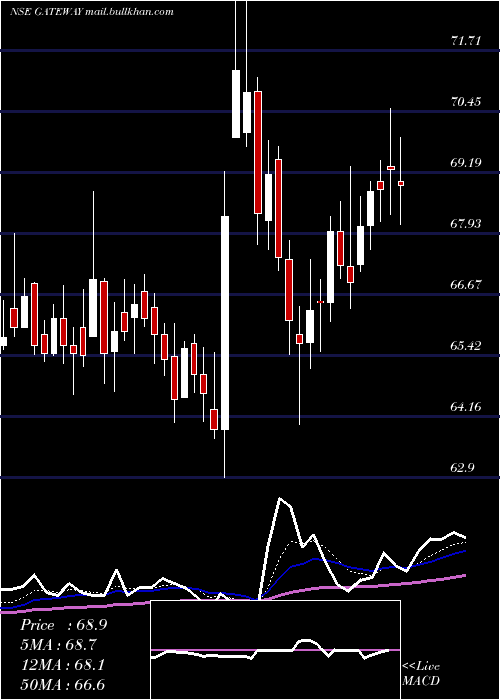500x700 pixels.
Task: Click the 71.71 price level label
Action: click(x=466, y=41)
